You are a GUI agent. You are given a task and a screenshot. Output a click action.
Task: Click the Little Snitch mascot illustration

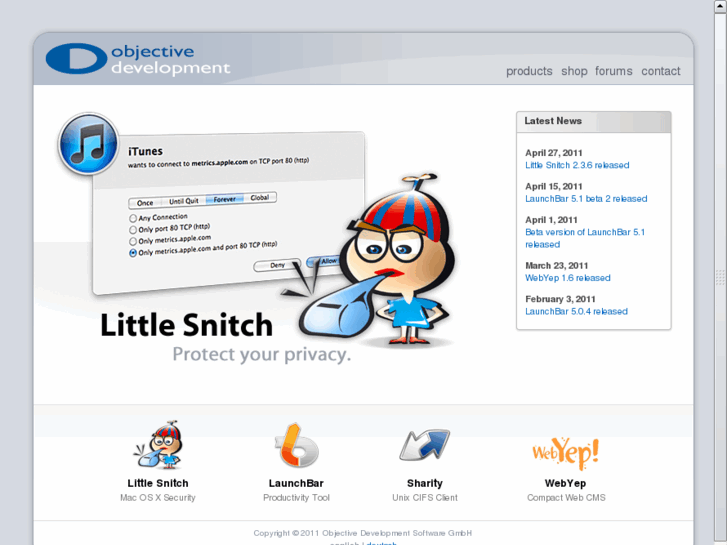click(x=376, y=260)
